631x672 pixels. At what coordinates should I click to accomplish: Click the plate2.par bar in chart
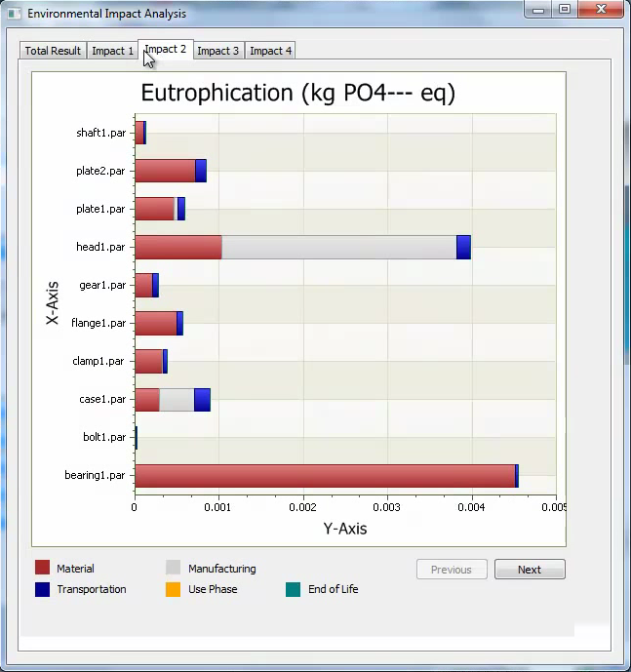point(170,171)
